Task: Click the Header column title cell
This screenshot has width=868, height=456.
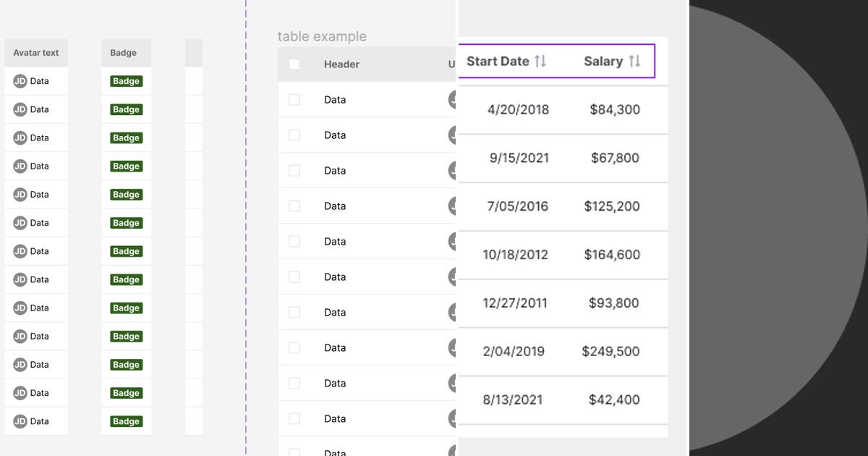Action: pyautogui.click(x=341, y=64)
